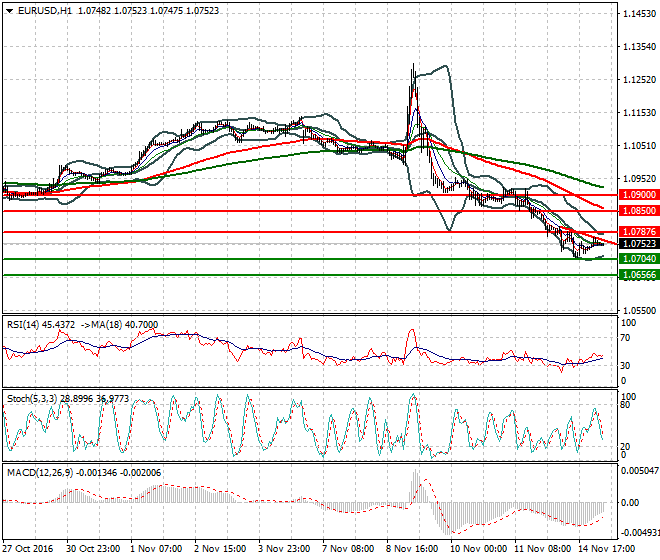
Task: Click the MACD scale value 0.00
Action: (x=630, y=503)
